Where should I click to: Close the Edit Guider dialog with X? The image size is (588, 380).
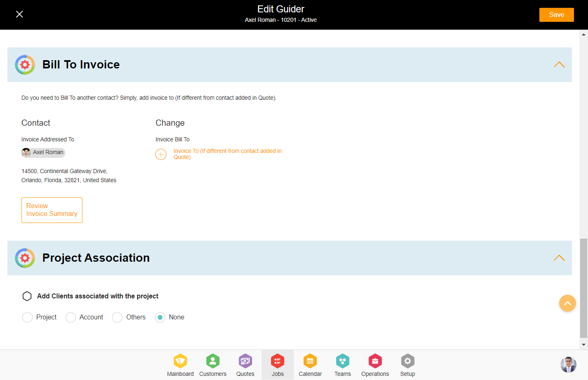(19, 14)
